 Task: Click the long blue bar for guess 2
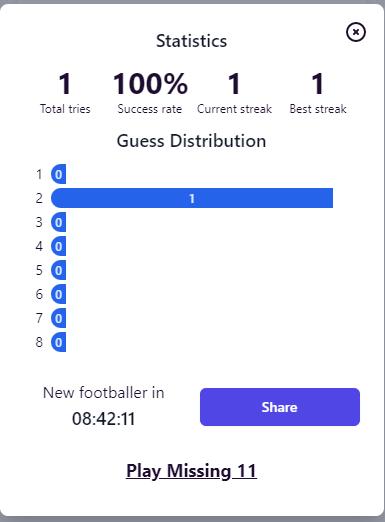tap(192, 198)
